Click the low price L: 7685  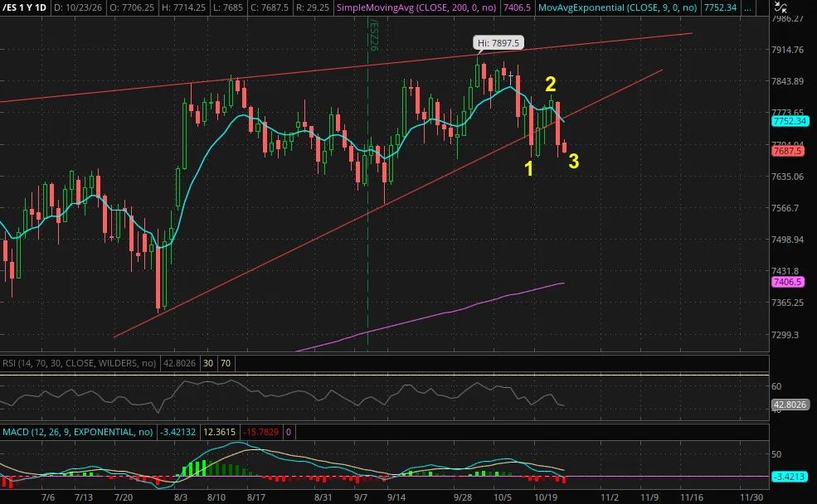pyautogui.click(x=228, y=7)
